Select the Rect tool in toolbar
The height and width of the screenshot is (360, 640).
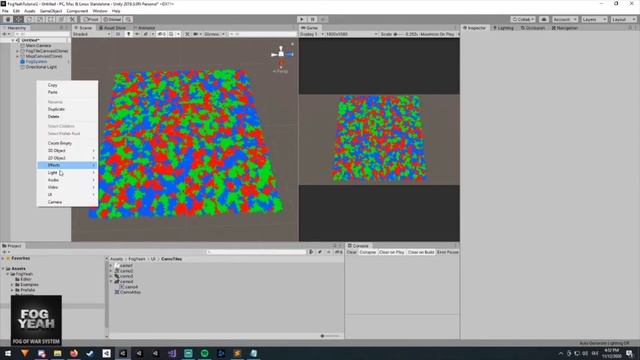pos(51,19)
